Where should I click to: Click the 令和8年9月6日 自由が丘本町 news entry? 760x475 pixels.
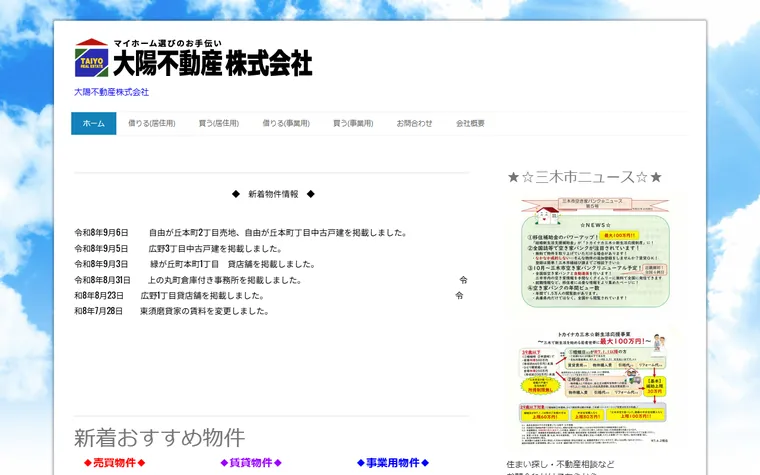(x=240, y=233)
